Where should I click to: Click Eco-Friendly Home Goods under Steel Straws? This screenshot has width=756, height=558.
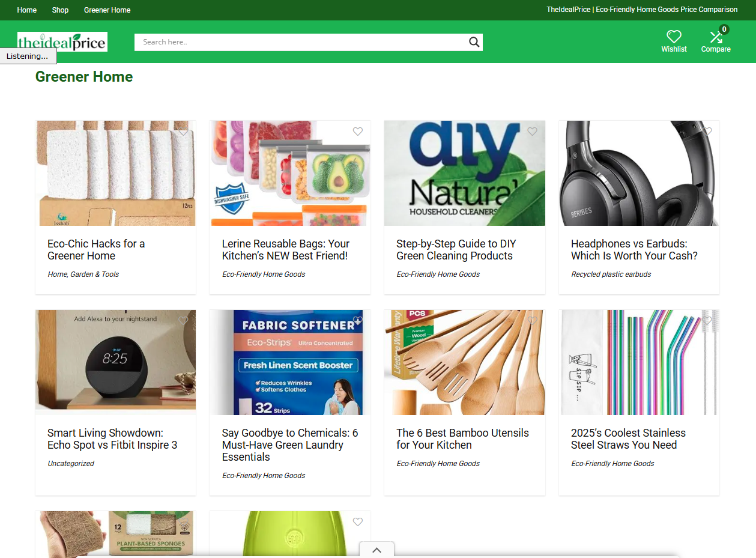(x=612, y=464)
